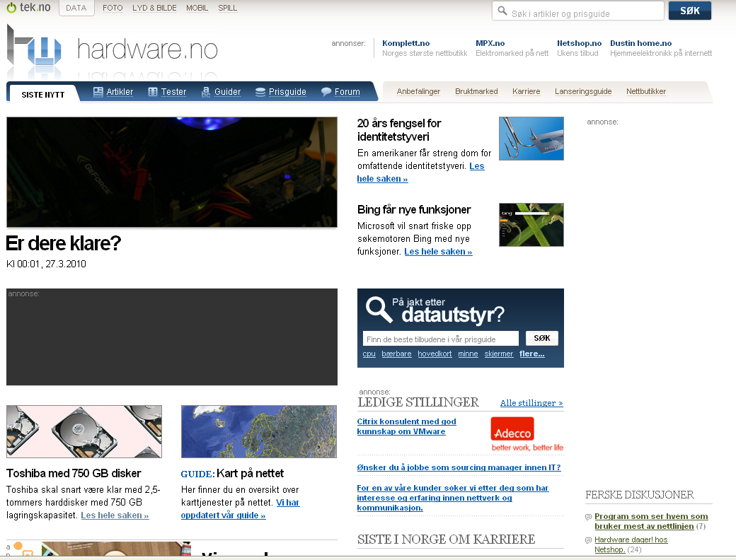The height and width of the screenshot is (560, 736).
Task: Open 'Toshiba med 750 GB disker' headline
Action: click(74, 473)
